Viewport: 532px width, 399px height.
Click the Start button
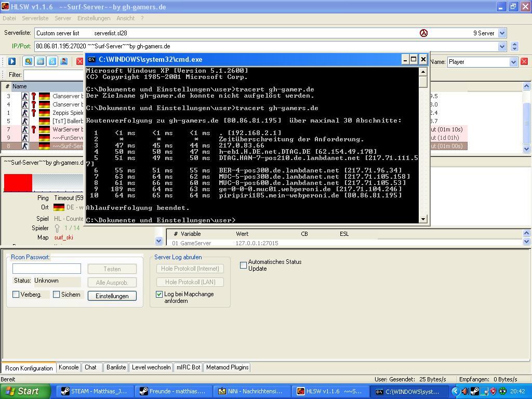pyautogui.click(x=25, y=391)
